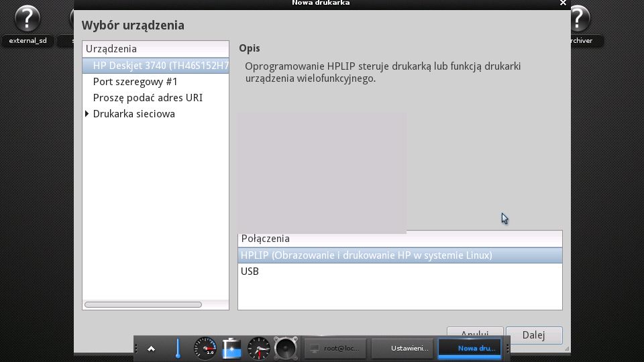Click the Połączenia column header
The width and height of the screenshot is (644, 362).
click(x=400, y=239)
